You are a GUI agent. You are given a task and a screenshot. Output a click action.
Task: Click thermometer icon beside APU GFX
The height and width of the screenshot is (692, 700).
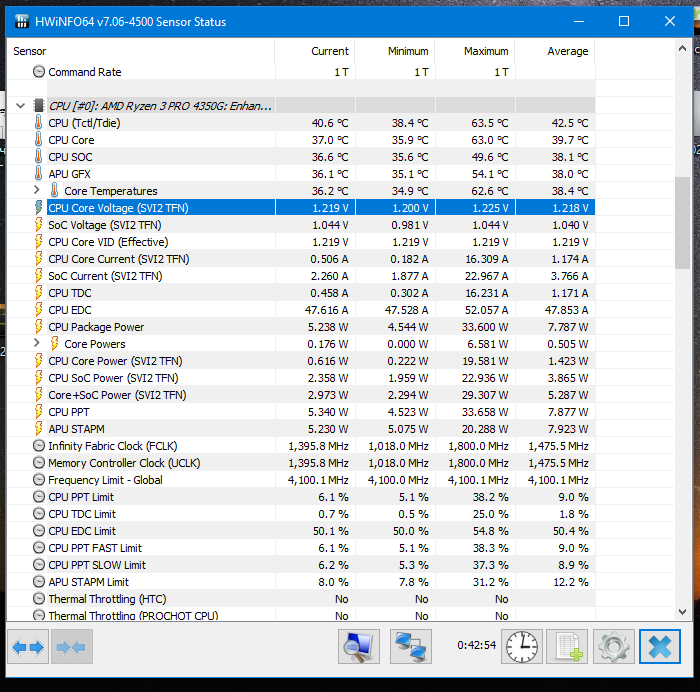[x=38, y=174]
